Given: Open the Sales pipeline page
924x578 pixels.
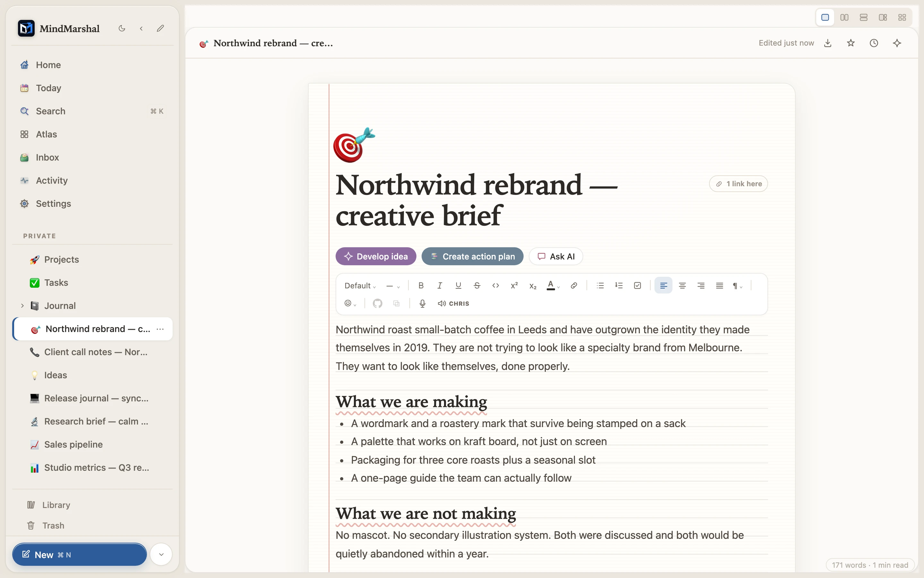Looking at the screenshot, I should 92,445.
